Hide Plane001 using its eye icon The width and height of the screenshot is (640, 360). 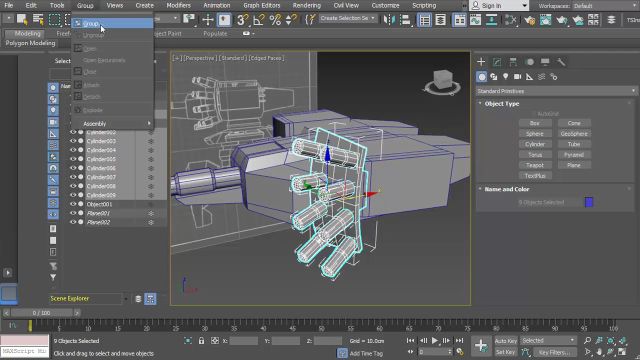73,213
